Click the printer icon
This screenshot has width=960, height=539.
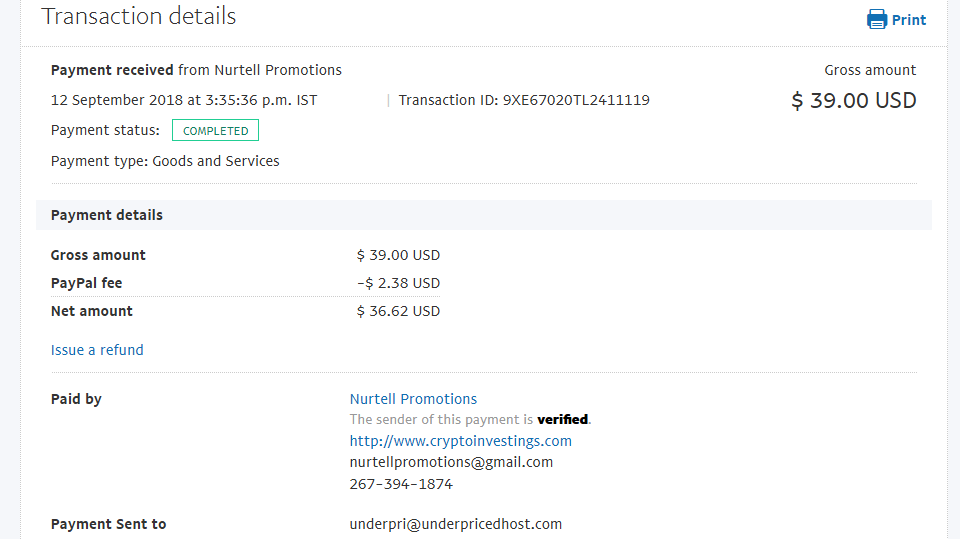coord(877,20)
